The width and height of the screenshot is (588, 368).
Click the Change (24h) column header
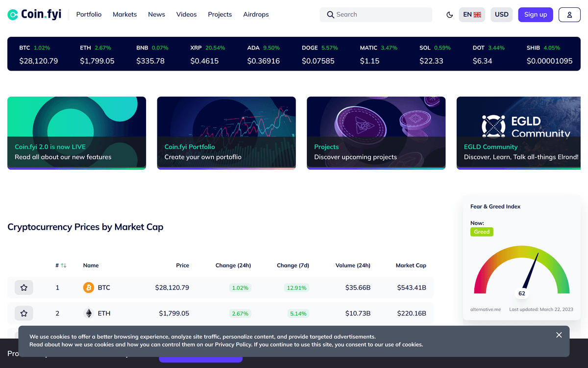click(x=233, y=265)
